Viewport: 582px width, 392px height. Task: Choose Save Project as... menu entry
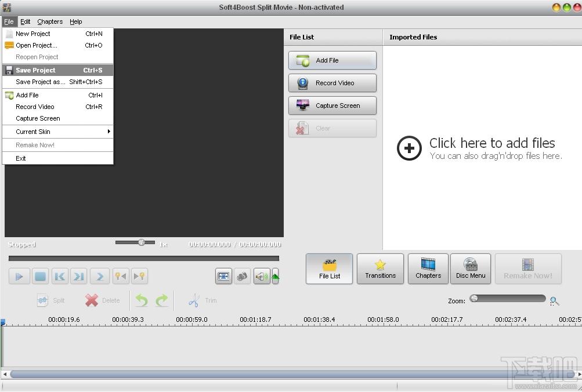click(x=58, y=82)
